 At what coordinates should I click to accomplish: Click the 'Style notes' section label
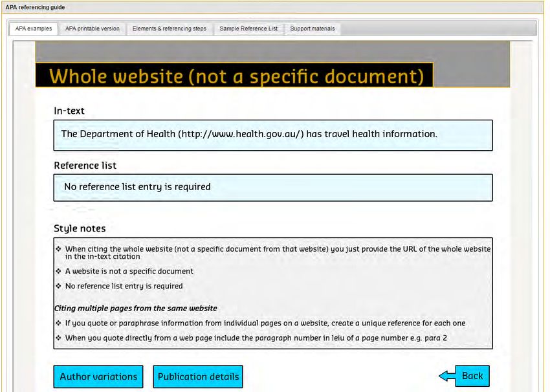pos(80,228)
